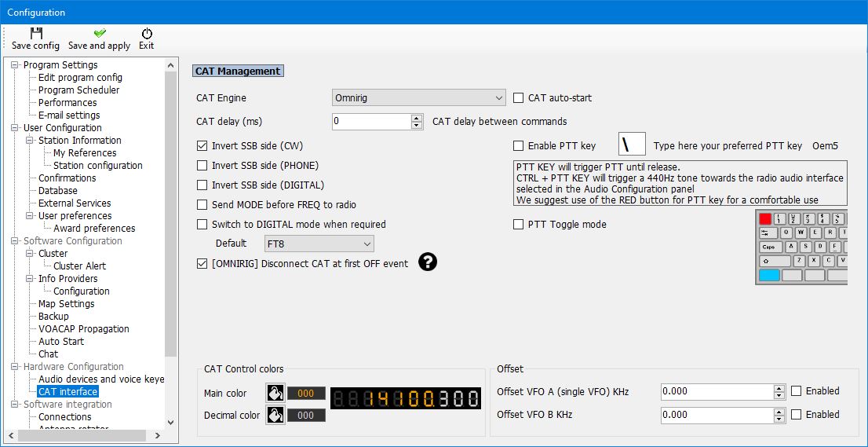
Task: Click the Offset VFO A KHz field
Action: click(x=717, y=391)
